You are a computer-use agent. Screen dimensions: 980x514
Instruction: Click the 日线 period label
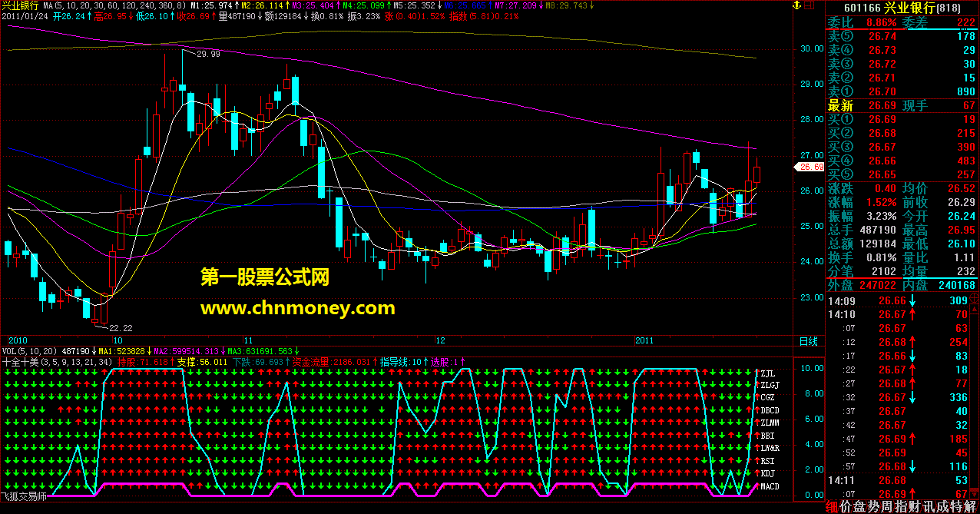tap(808, 340)
